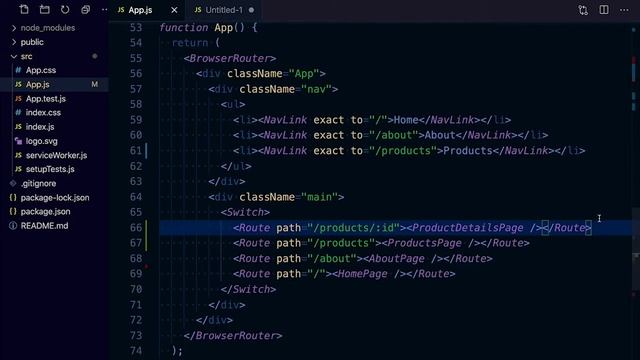This screenshot has height=360, width=640.
Task: Click the git icon beside .gitignore
Action: click(x=13, y=183)
